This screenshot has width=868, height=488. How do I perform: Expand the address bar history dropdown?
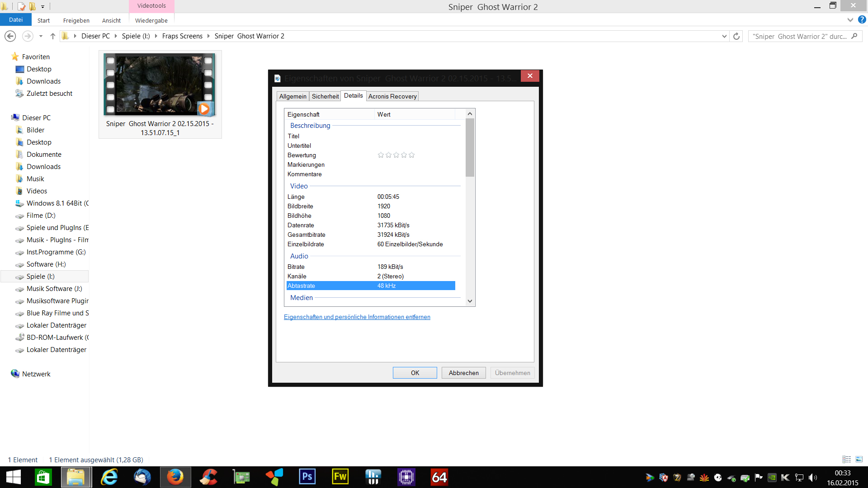click(724, 36)
